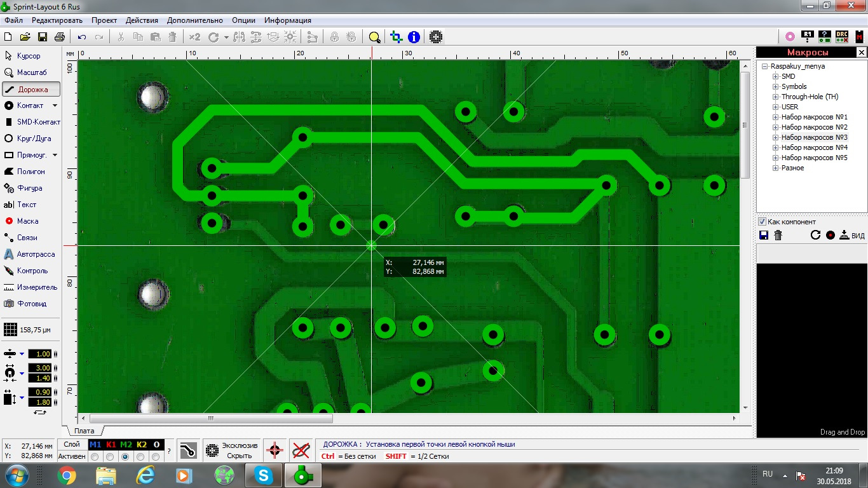The image size is (868, 488).
Task: Expand Набор макросов №3 in the macros tree
Action: click(x=776, y=137)
